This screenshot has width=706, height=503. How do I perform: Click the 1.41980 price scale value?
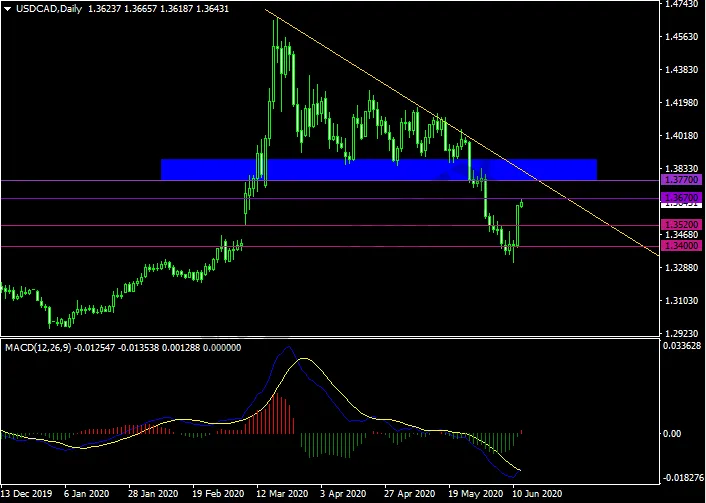click(682, 103)
